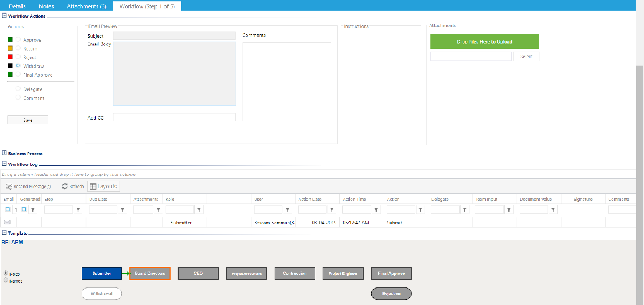Image resolution: width=644 pixels, height=305 pixels.
Task: Collapse the Workflow Log section
Action: [x=5, y=164]
